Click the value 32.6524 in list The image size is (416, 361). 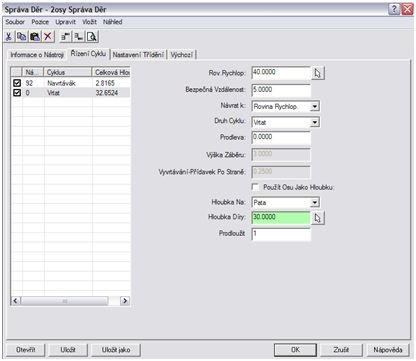pyautogui.click(x=107, y=93)
